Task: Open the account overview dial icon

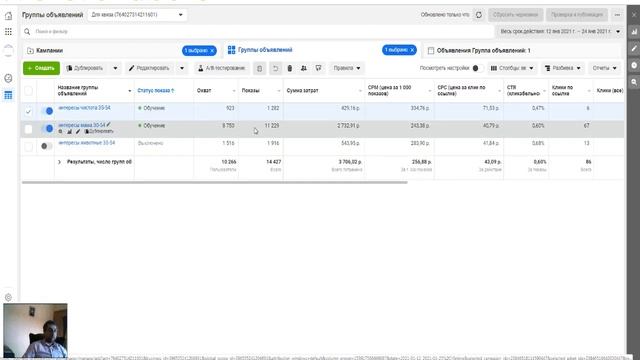Action: [x=8, y=78]
